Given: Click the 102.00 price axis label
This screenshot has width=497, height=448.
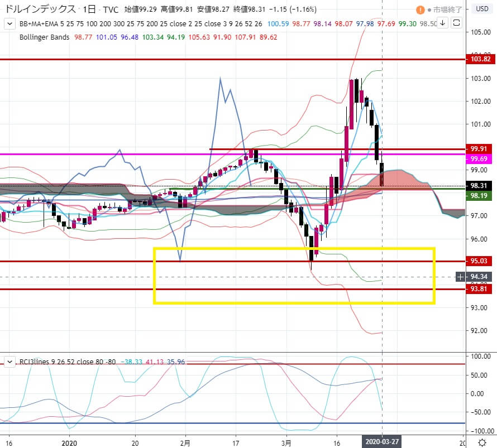Looking at the screenshot, I should point(480,102).
